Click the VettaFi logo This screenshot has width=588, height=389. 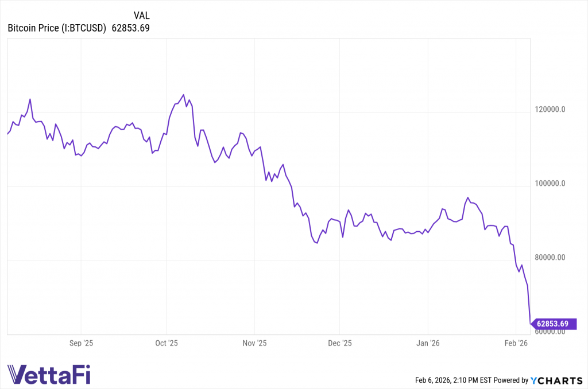coord(49,375)
